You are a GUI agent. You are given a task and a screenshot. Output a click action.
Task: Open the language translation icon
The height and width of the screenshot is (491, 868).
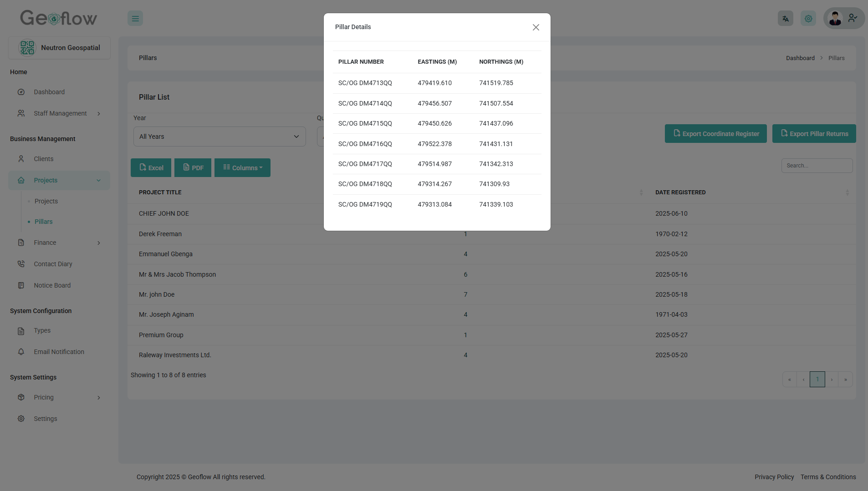point(785,19)
